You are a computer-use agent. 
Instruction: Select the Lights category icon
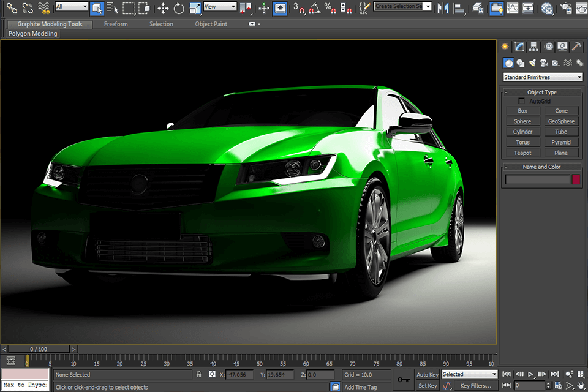(x=532, y=63)
